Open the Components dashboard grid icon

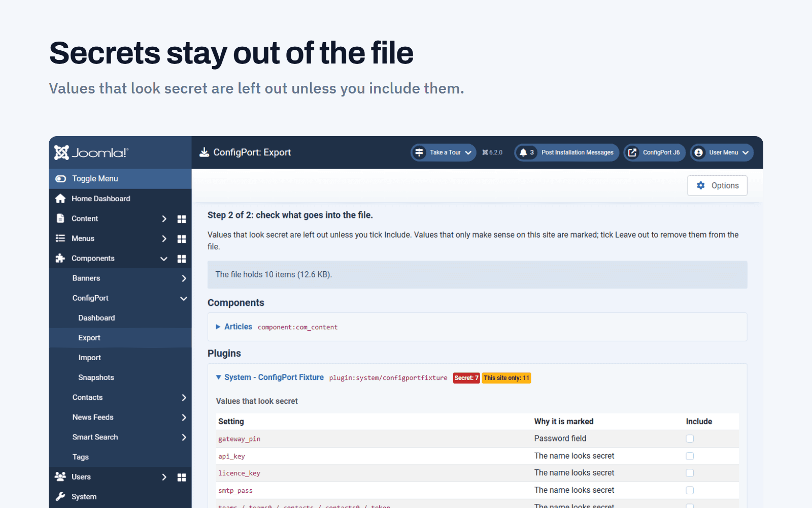pyautogui.click(x=182, y=259)
